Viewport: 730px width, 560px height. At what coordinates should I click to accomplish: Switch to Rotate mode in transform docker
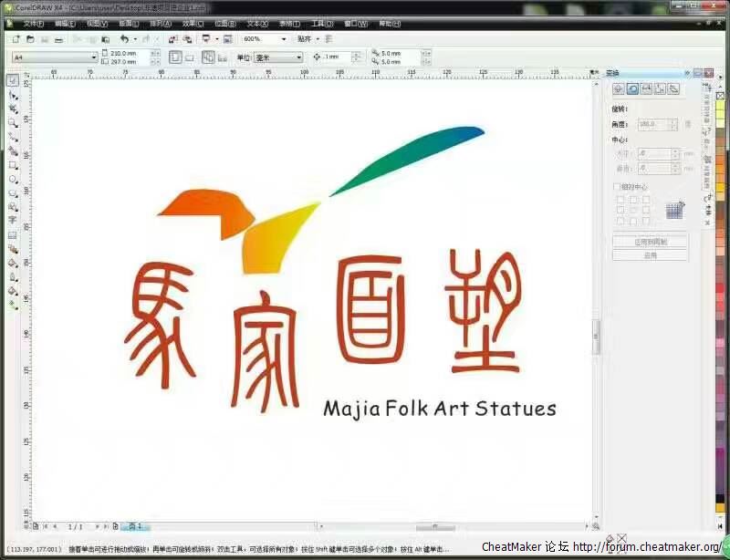632,88
